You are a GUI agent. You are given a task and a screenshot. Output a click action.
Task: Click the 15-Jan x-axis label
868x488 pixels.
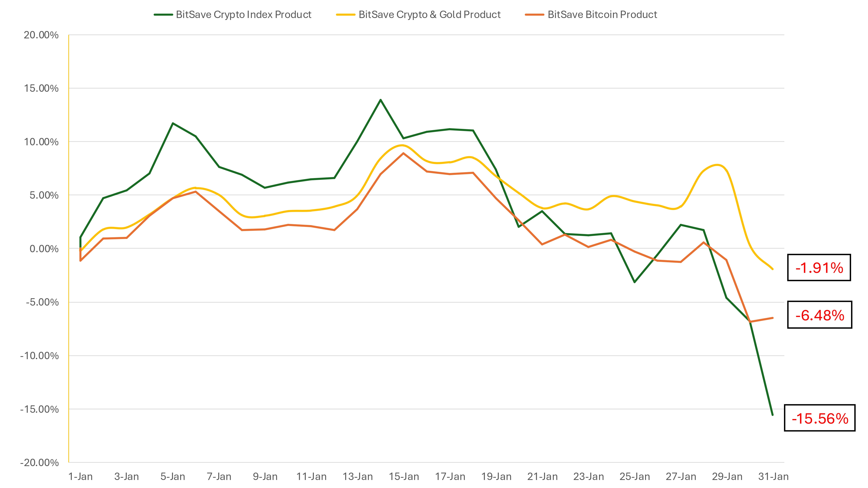click(404, 477)
